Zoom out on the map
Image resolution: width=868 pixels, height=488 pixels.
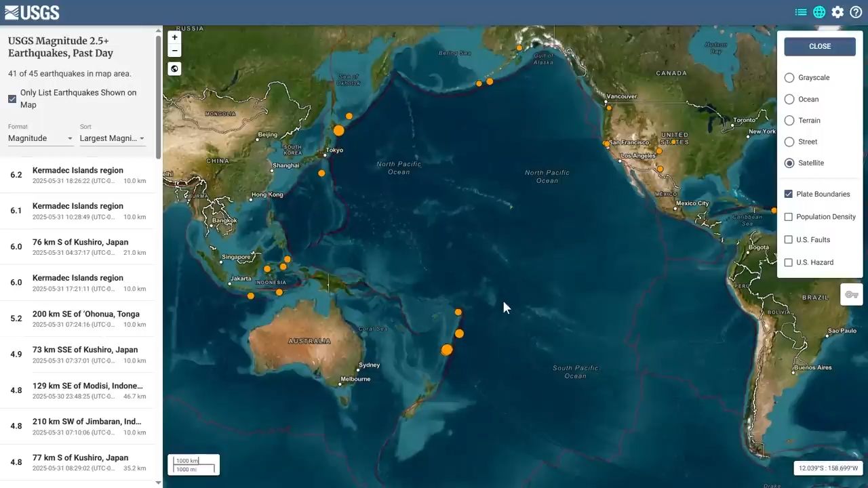tap(174, 51)
